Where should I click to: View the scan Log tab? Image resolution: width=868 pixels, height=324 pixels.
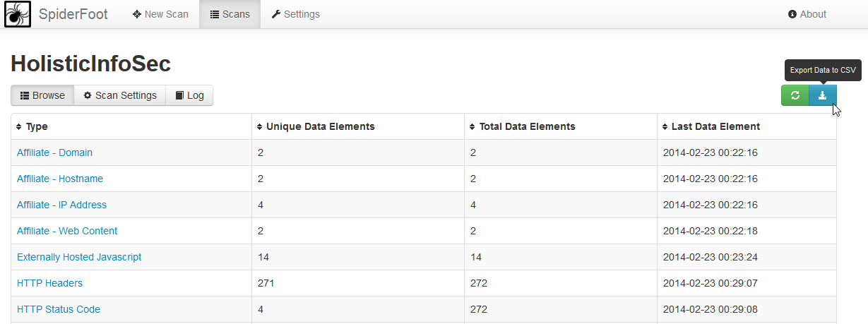point(189,95)
